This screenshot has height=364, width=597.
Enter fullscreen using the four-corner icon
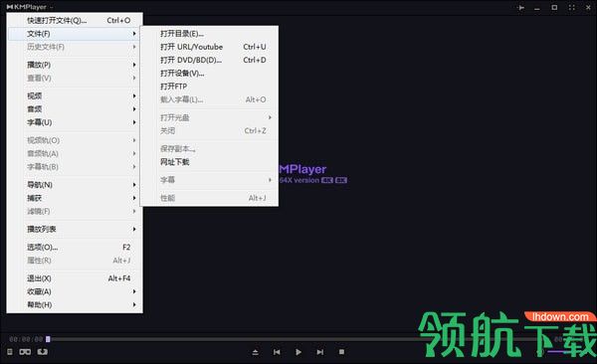point(571,7)
